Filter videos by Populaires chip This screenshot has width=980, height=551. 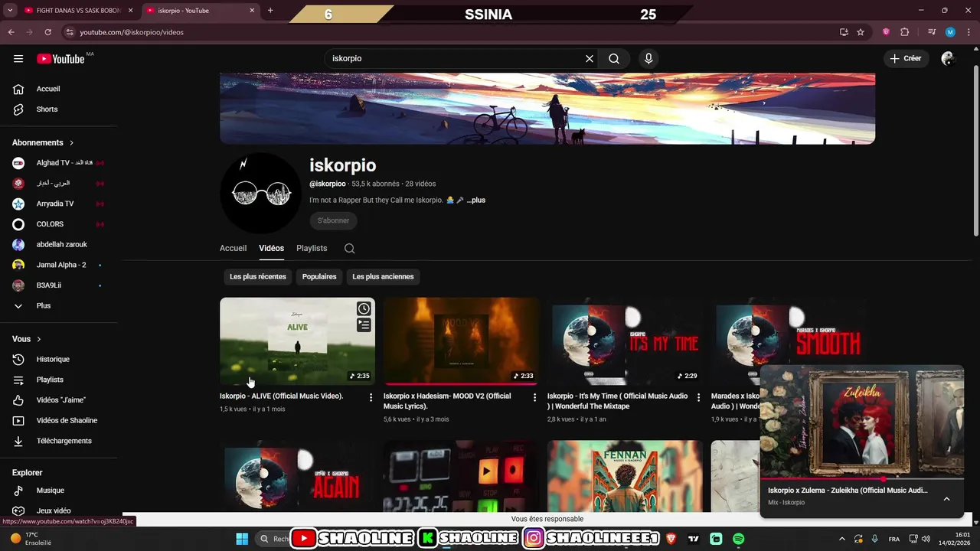point(319,277)
